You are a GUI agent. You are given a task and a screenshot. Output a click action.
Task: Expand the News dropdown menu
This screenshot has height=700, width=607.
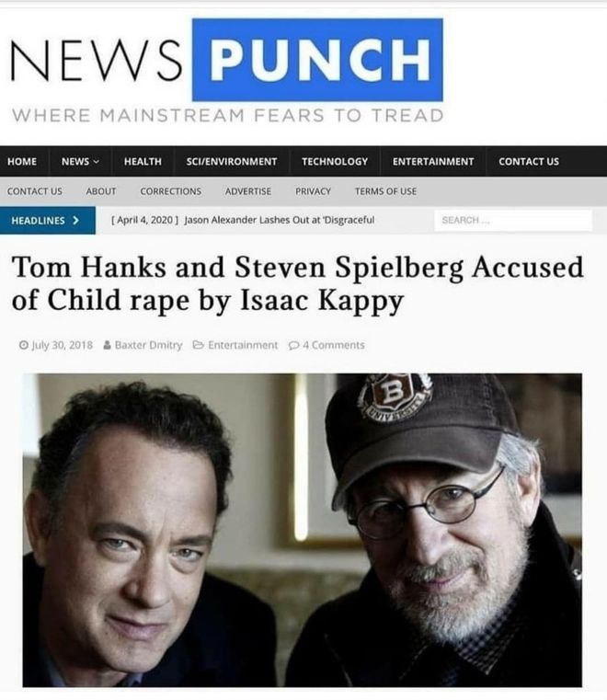coord(80,161)
